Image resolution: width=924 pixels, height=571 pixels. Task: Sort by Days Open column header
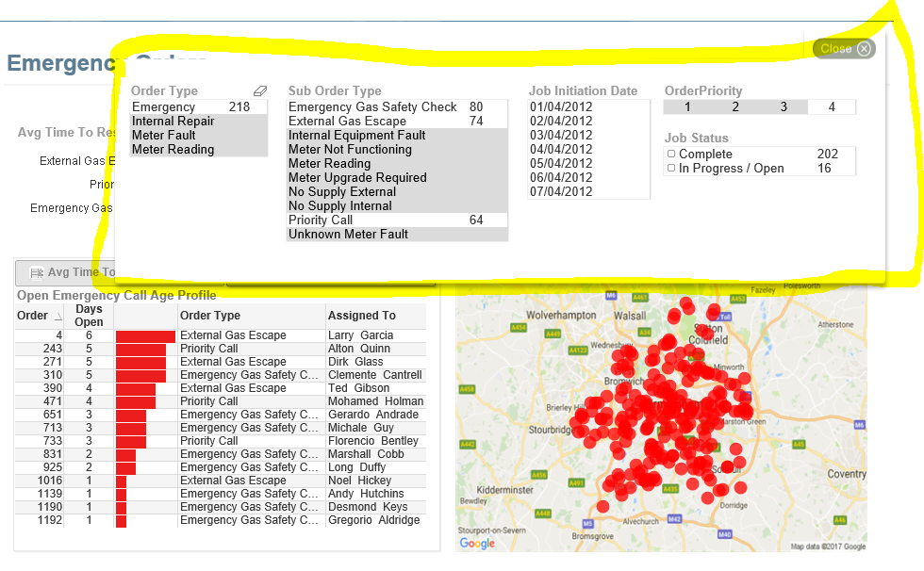pos(89,316)
